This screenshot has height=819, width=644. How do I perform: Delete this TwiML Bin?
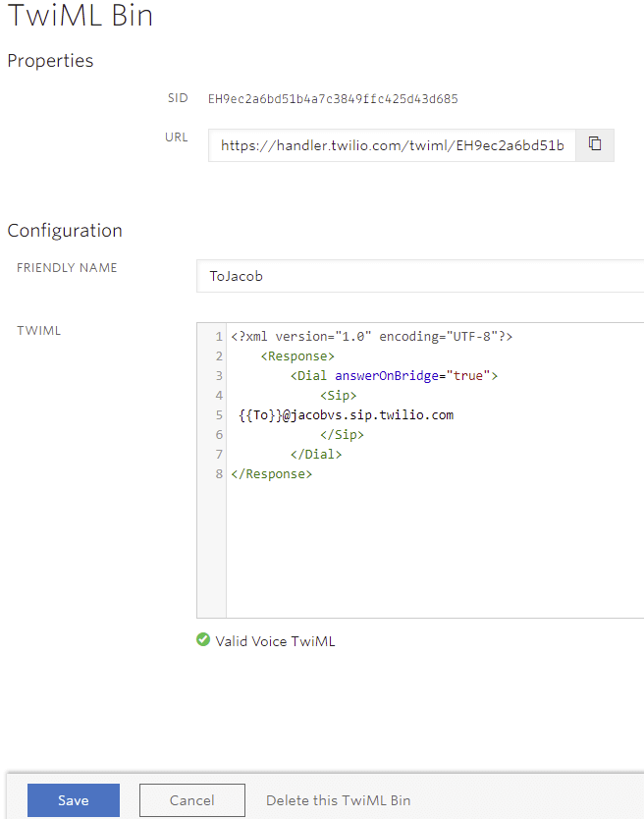pyautogui.click(x=339, y=800)
